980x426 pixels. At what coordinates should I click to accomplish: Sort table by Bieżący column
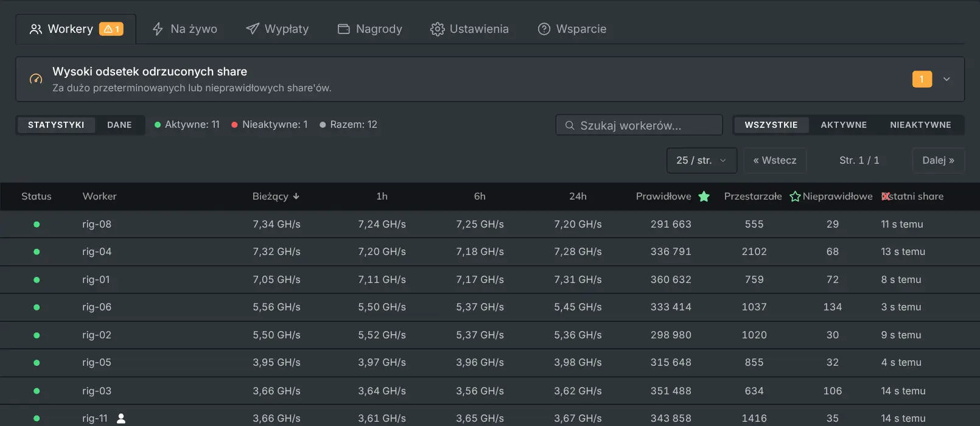pyautogui.click(x=270, y=197)
